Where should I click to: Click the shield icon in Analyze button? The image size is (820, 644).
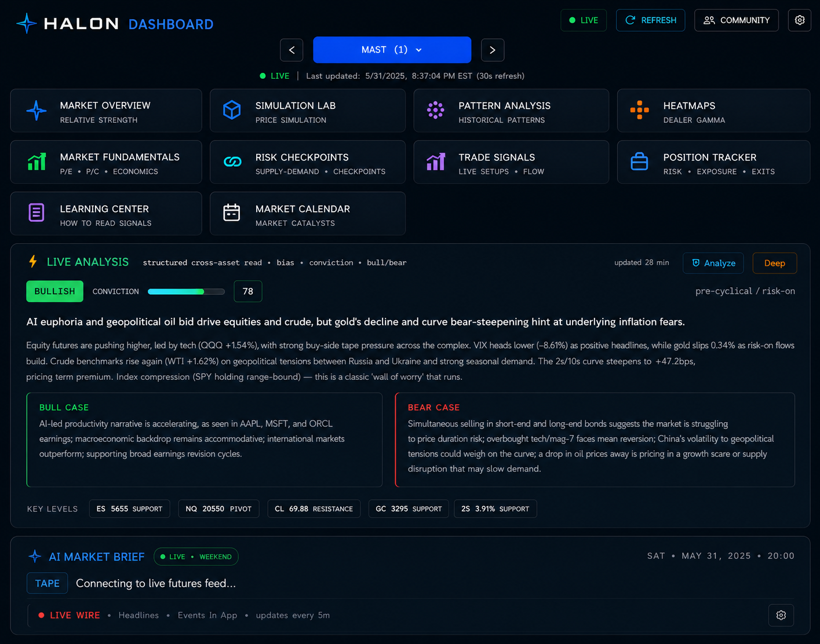point(696,263)
